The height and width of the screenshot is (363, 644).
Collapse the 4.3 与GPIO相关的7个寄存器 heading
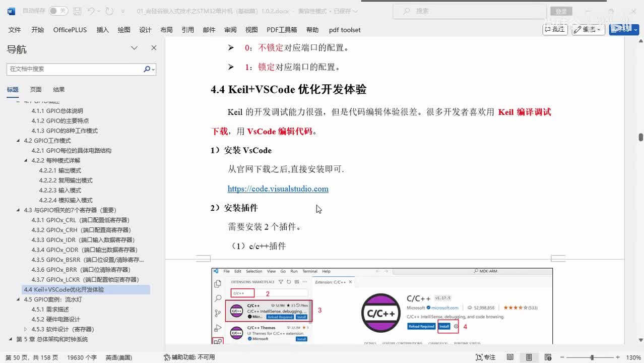click(x=19, y=210)
